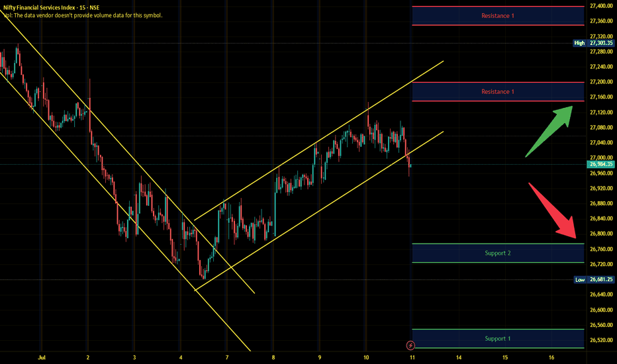Click date 15 on the time axis

click(505, 357)
